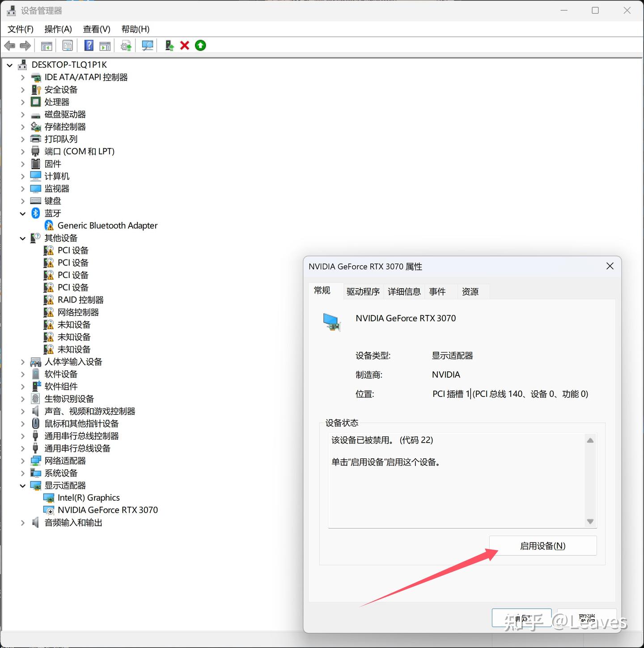The image size is (644, 648).
Task: Expand the 人体学输入设备 node
Action: click(x=23, y=362)
